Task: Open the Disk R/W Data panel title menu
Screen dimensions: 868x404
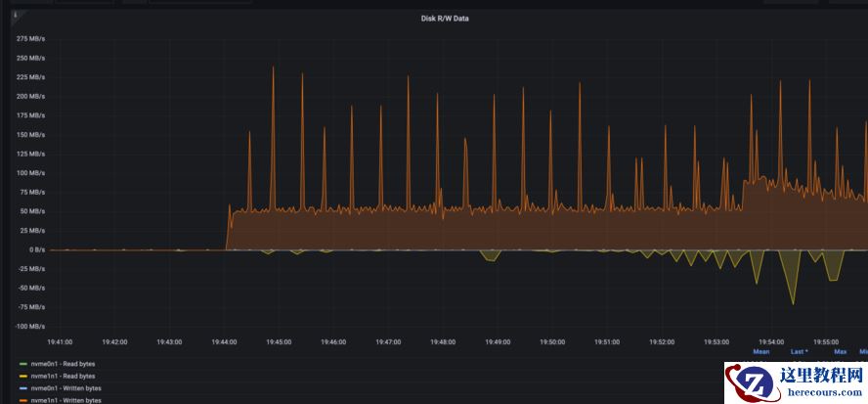Action: pos(445,19)
